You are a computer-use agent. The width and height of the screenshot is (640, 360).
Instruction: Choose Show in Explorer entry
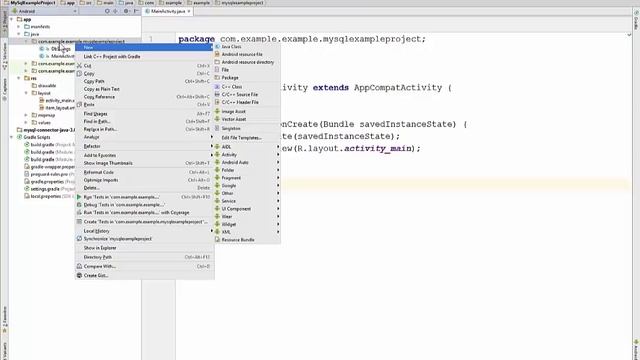tap(144, 248)
